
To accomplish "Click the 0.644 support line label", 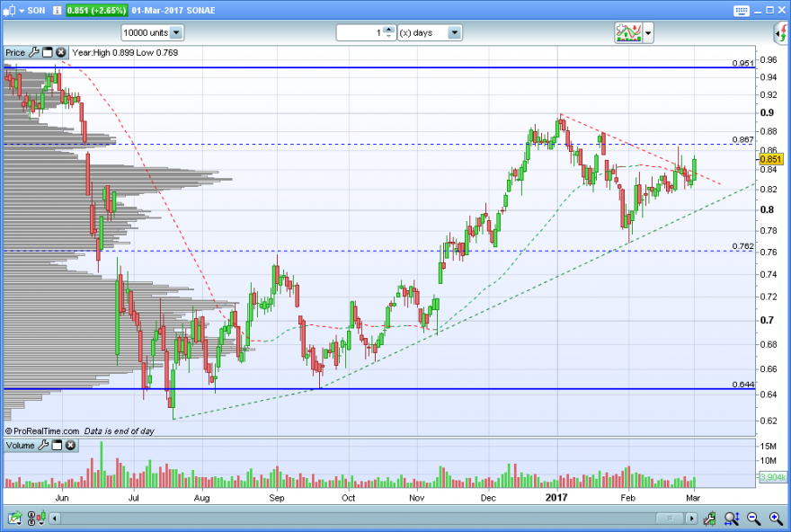I will [743, 385].
